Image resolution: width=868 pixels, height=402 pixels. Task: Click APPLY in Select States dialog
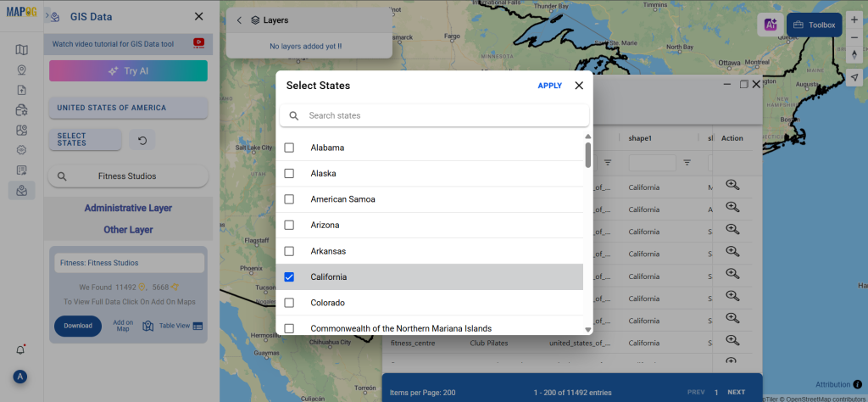(549, 86)
